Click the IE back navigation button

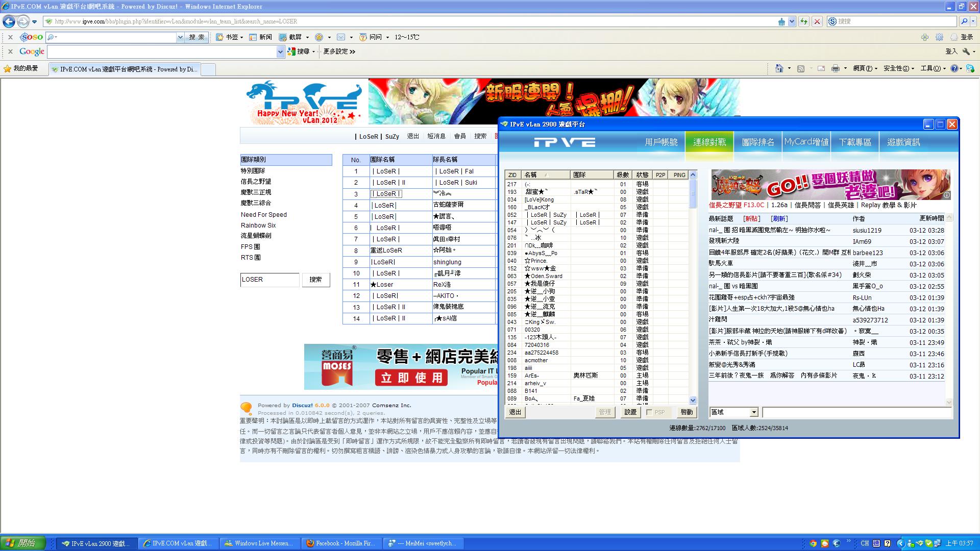click(x=9, y=21)
